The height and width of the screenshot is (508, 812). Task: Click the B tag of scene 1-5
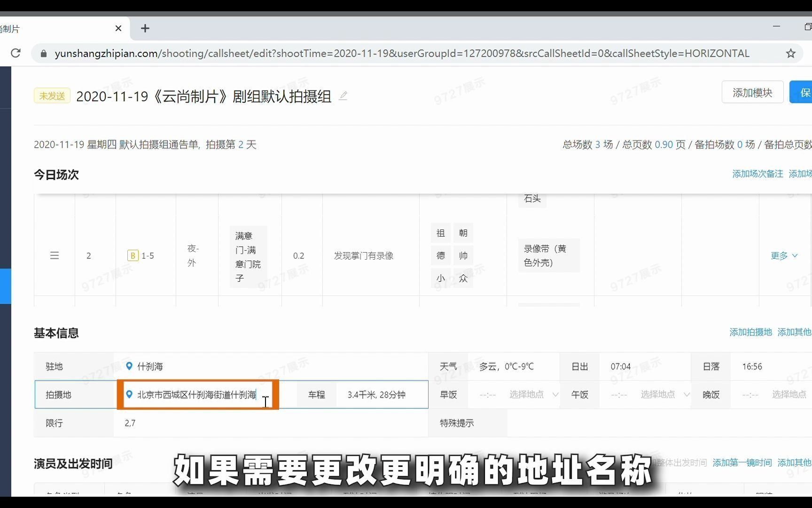[133, 255]
